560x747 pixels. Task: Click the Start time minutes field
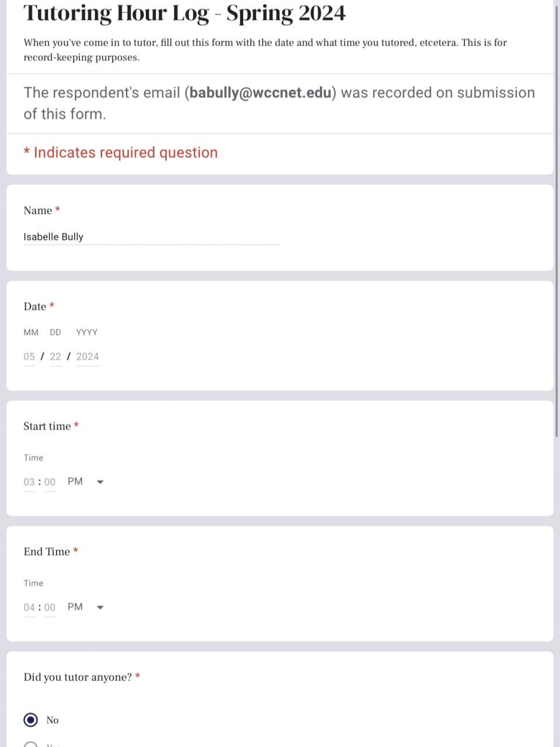click(x=50, y=482)
